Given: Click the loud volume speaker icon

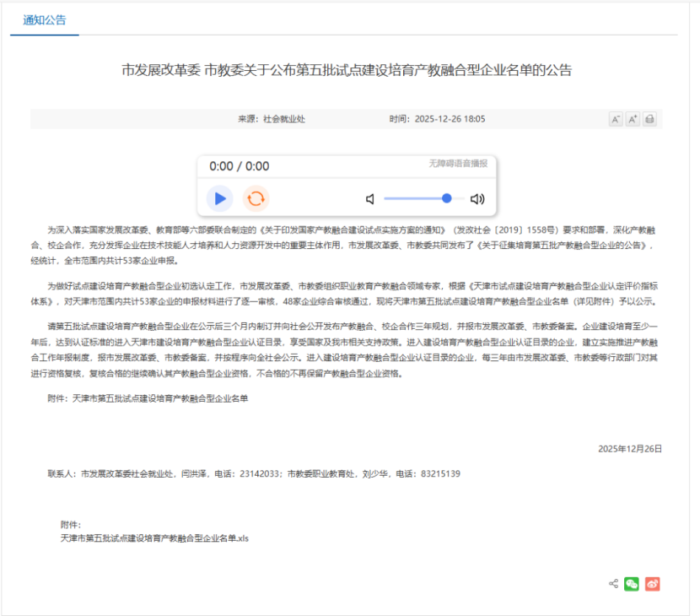Looking at the screenshot, I should (x=477, y=199).
